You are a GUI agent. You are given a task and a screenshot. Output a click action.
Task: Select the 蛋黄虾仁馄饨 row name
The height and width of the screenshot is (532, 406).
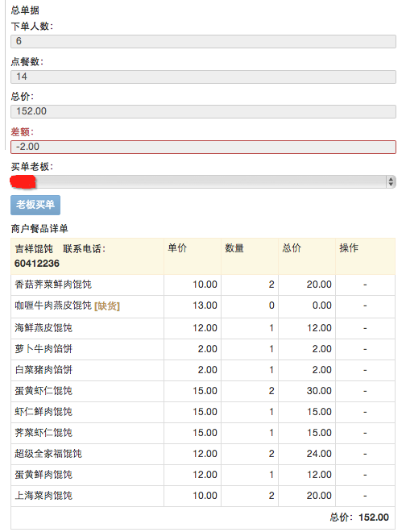43,391
